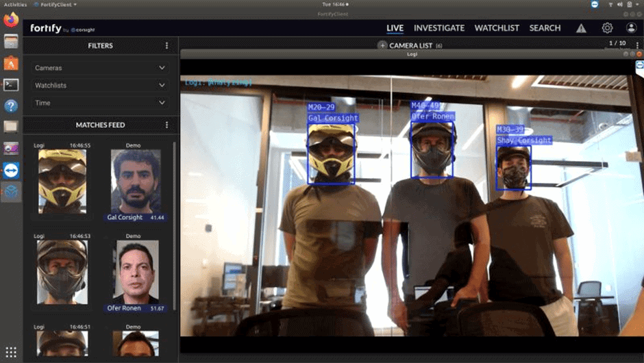Switch to the LIVE tab
Image resolution: width=644 pixels, height=363 pixels.
tap(395, 28)
